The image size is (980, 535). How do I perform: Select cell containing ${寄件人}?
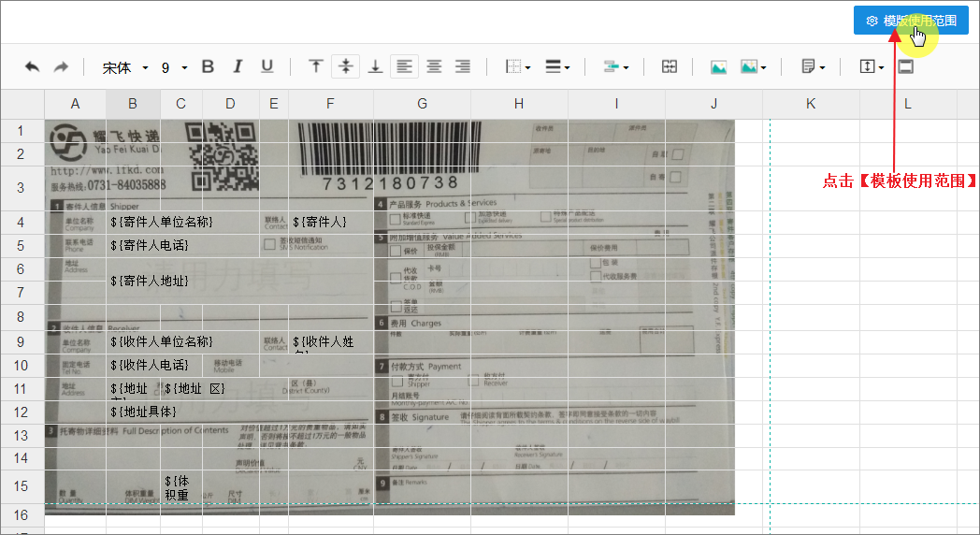pyautogui.click(x=331, y=223)
